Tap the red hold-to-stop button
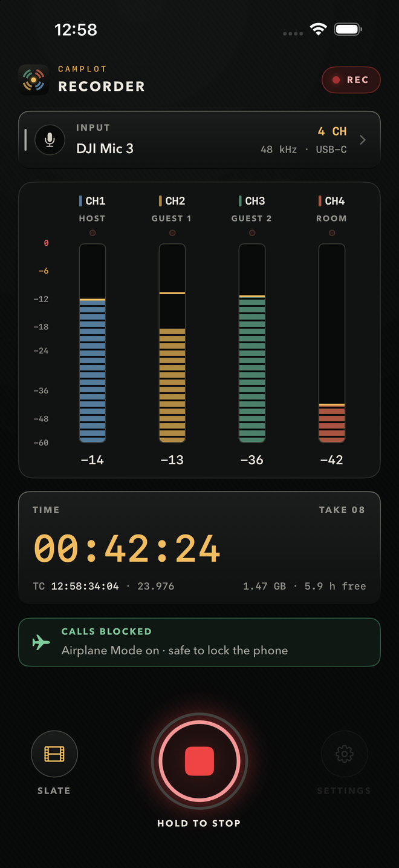 pos(199,761)
